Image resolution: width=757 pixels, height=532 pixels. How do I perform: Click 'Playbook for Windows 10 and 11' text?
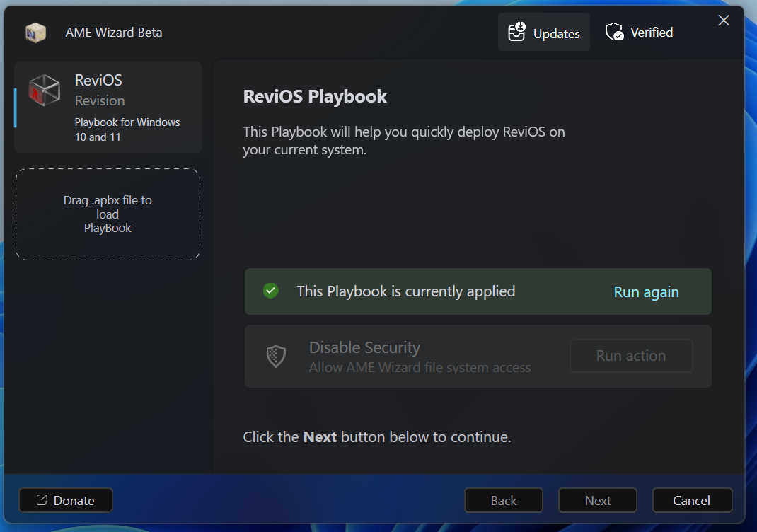(127, 129)
